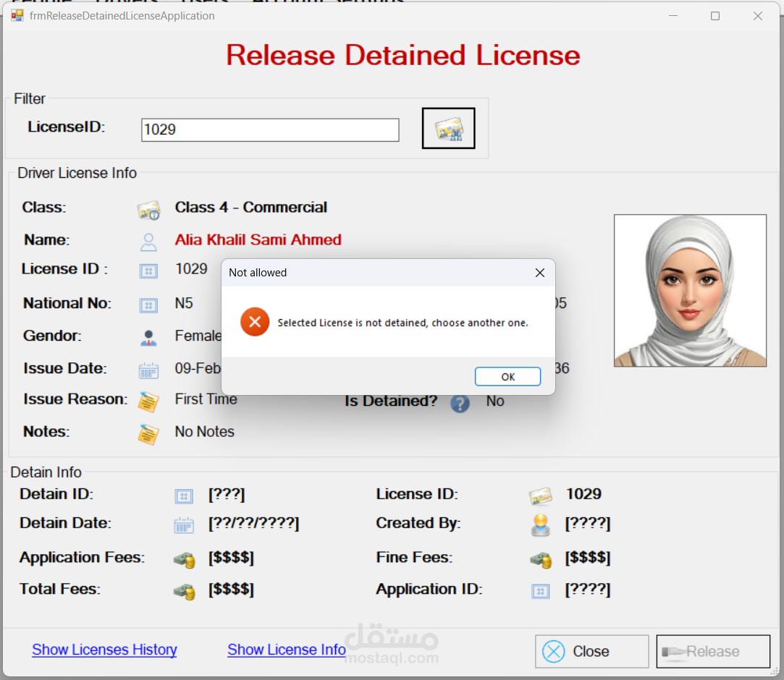Minimize the frmReleaseDetainedLicenseApplication window
This screenshot has height=680, width=784.
pyautogui.click(x=673, y=16)
